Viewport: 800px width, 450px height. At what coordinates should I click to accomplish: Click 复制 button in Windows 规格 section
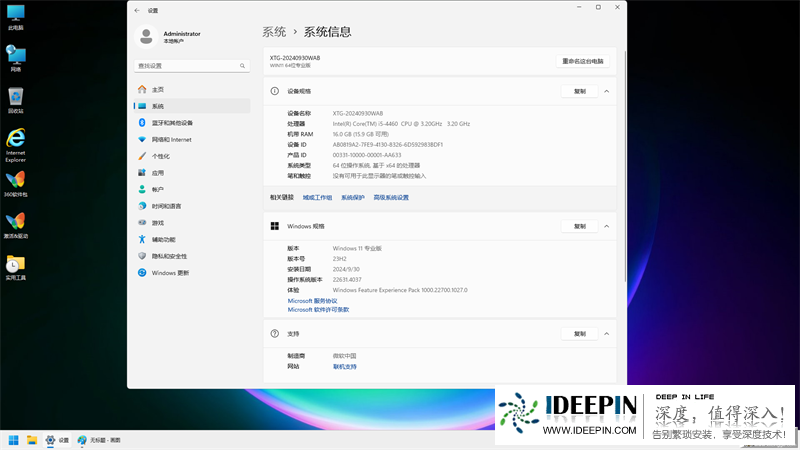[580, 226]
